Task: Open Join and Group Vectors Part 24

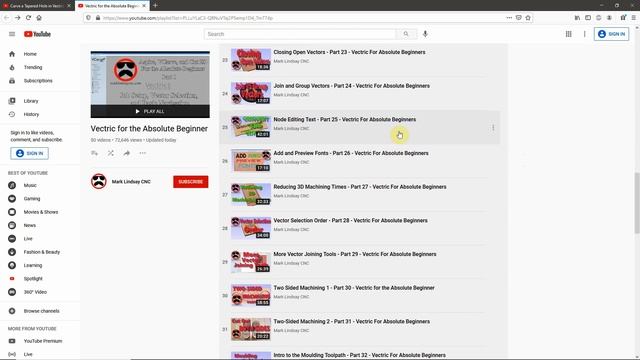Action: click(351, 86)
